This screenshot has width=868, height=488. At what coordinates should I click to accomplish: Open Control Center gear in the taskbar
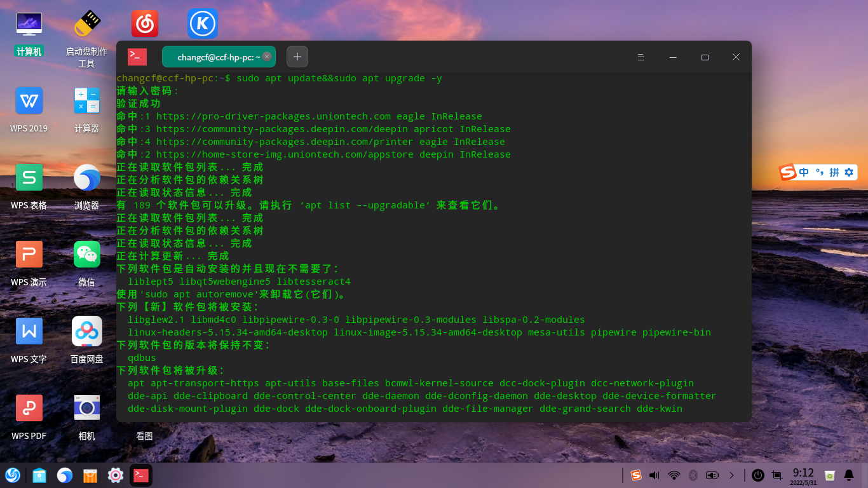114,475
